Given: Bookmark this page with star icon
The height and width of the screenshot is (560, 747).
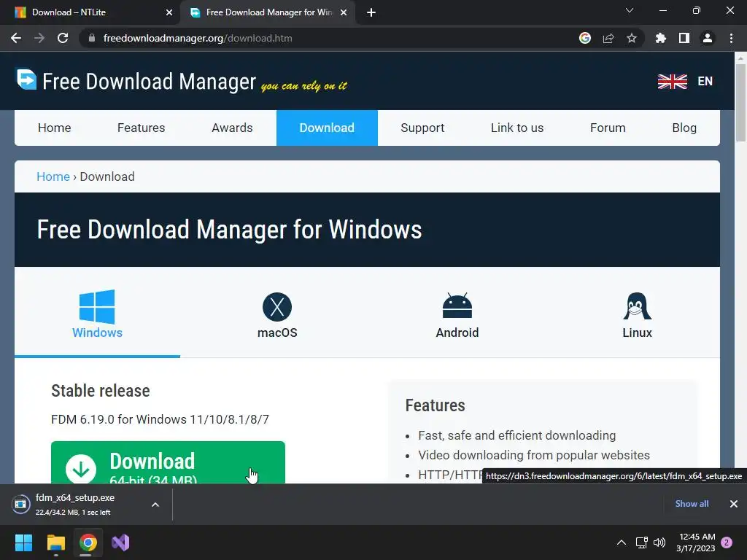Looking at the screenshot, I should 632,38.
